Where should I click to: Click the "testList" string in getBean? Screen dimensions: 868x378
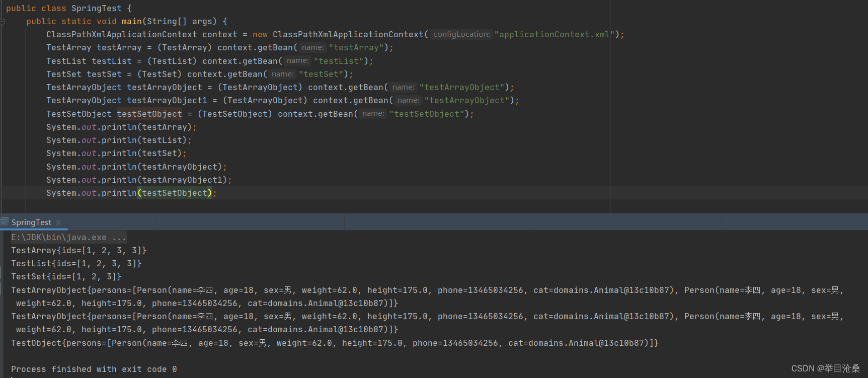338,61
